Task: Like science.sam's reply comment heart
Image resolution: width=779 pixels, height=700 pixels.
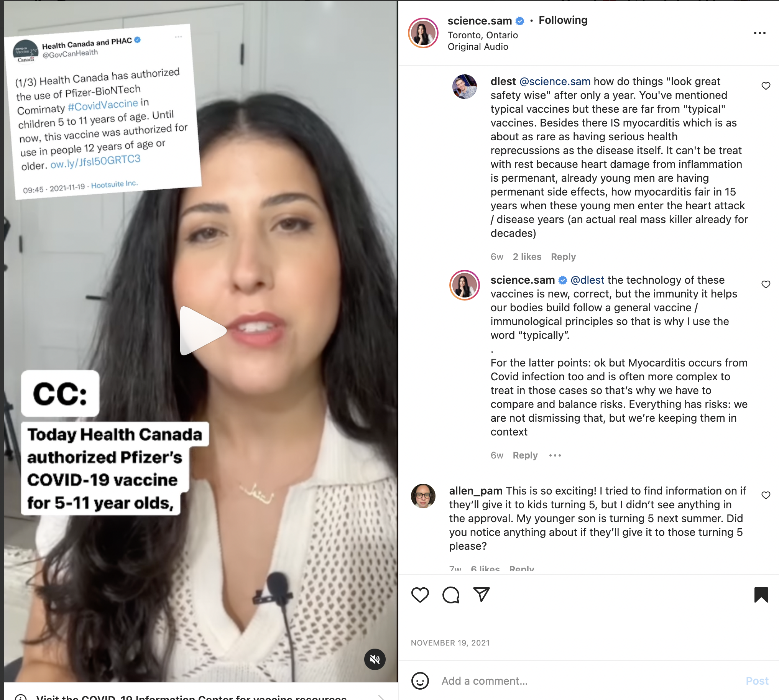Action: [766, 284]
